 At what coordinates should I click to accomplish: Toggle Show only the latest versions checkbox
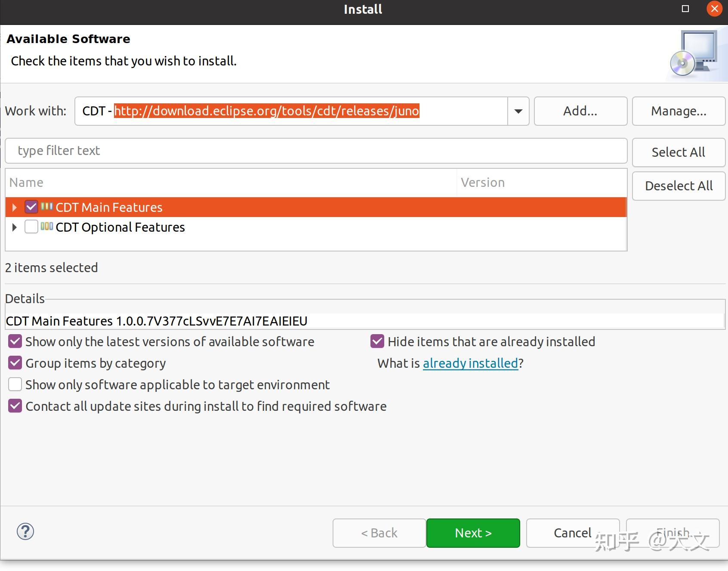pyautogui.click(x=15, y=341)
